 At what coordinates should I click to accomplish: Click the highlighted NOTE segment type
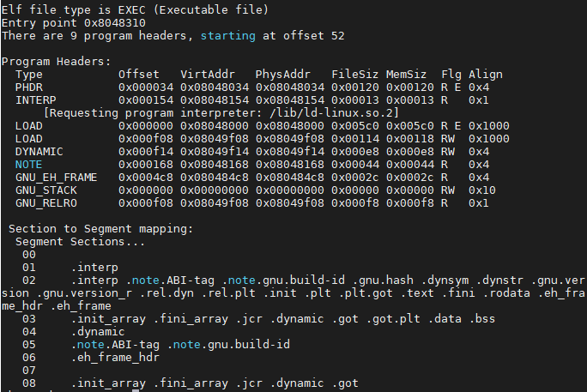[x=29, y=164]
